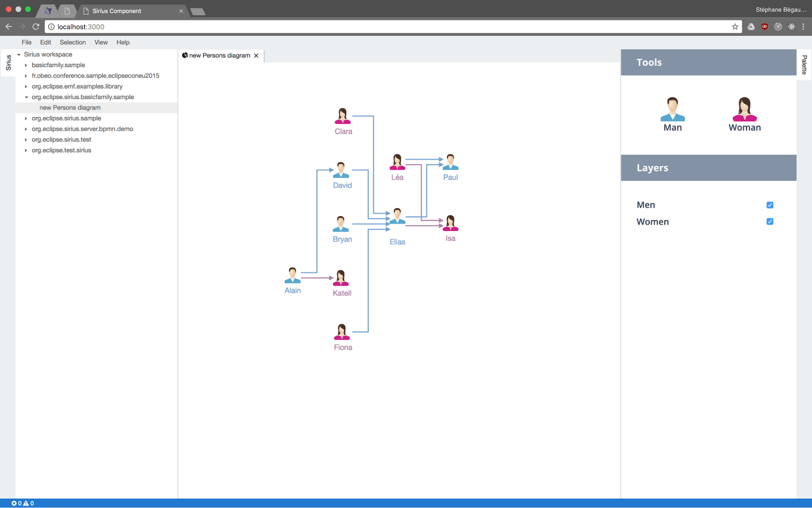Collapse org.eclipse.sirius.basicfamily.sample folder
This screenshot has height=508, width=812.
[26, 97]
